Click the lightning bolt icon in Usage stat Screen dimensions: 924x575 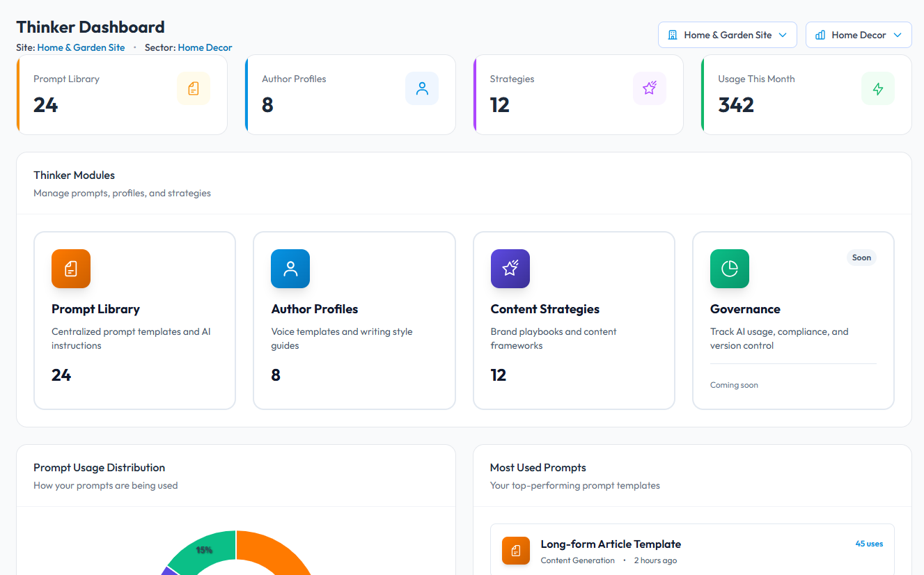[877, 88]
